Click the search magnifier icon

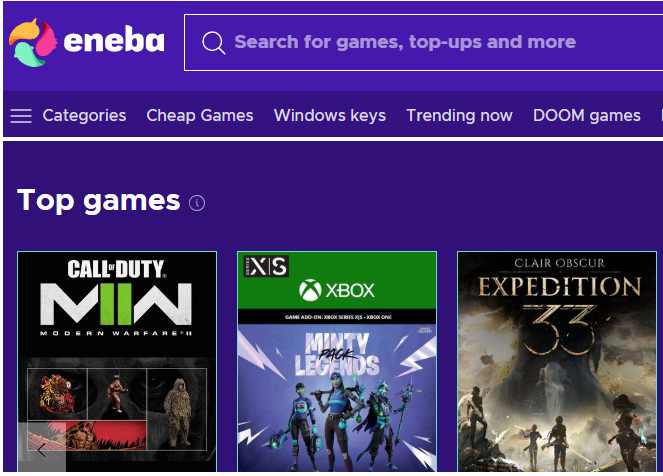tap(212, 43)
